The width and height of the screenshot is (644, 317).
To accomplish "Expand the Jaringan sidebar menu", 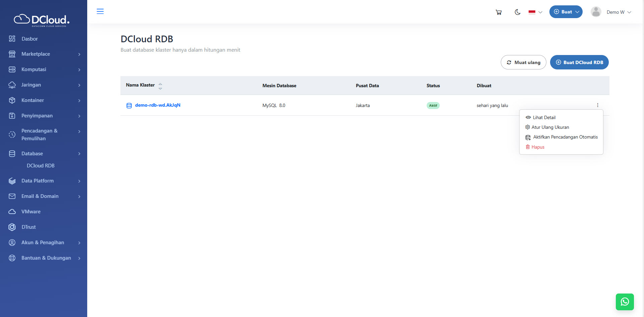I will 44,85.
